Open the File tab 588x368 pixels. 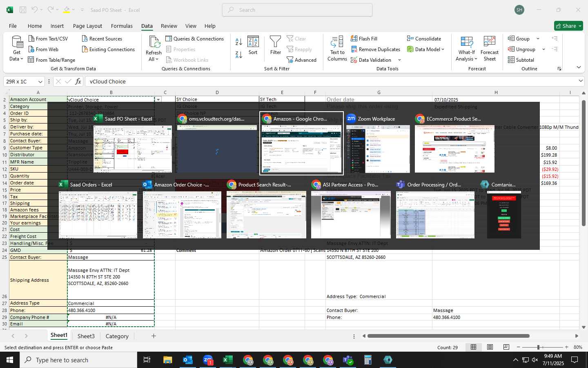[x=13, y=26]
